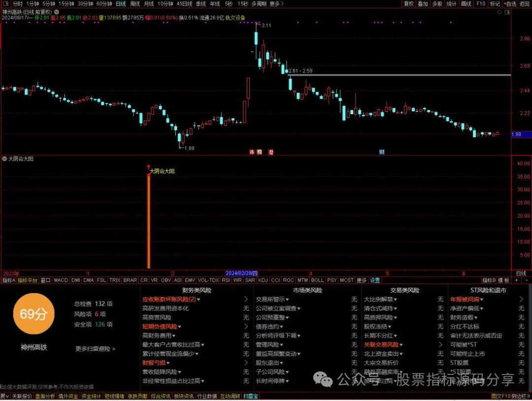Click the round dropdown icon beside 神州高铁 title

click(57, 12)
